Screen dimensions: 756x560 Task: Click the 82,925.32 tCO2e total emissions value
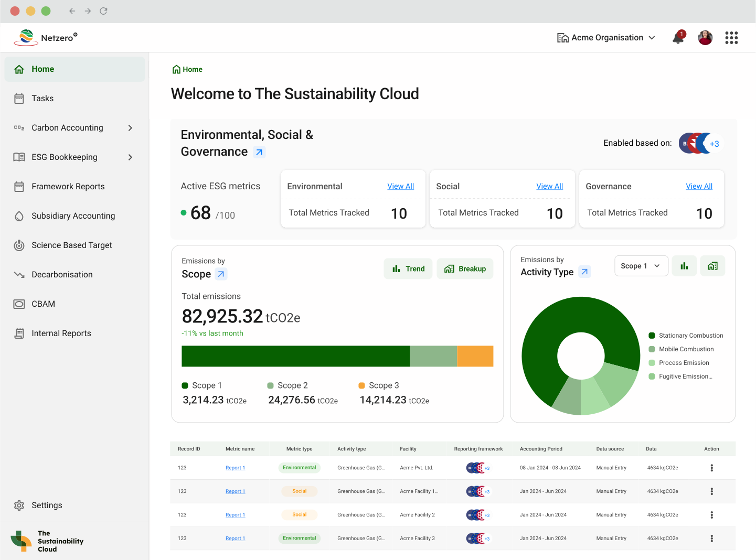[241, 316]
